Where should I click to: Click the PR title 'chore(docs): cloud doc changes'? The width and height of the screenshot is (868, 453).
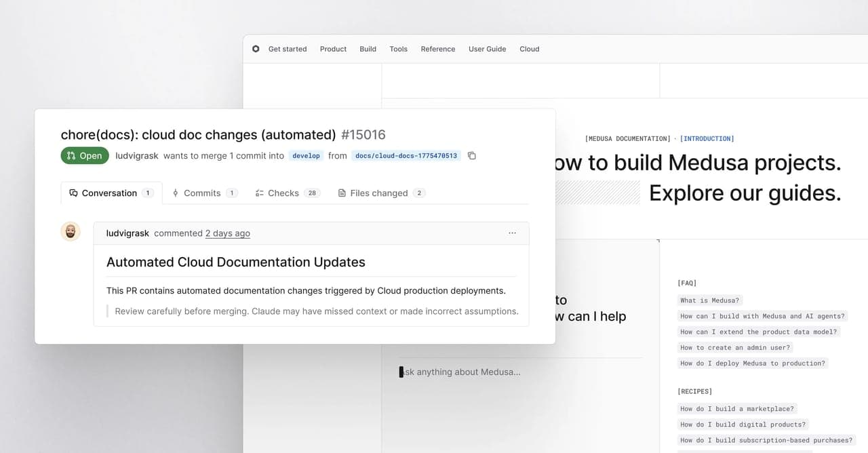(x=199, y=134)
